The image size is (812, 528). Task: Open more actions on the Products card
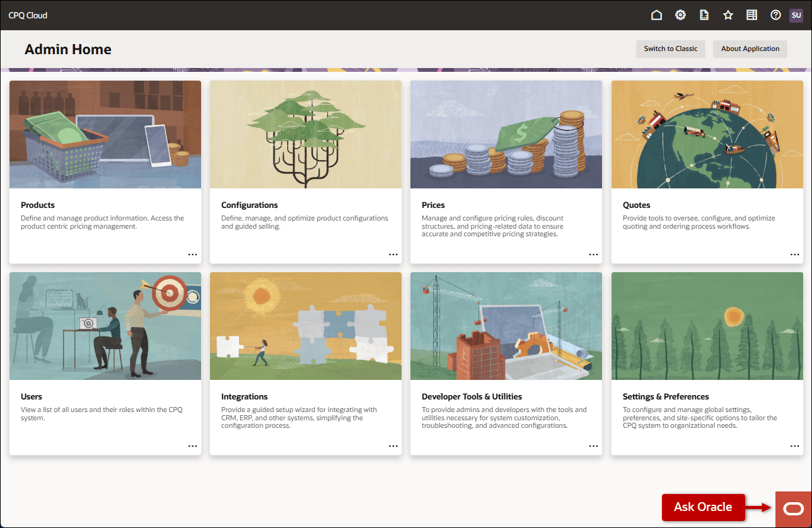tap(192, 255)
